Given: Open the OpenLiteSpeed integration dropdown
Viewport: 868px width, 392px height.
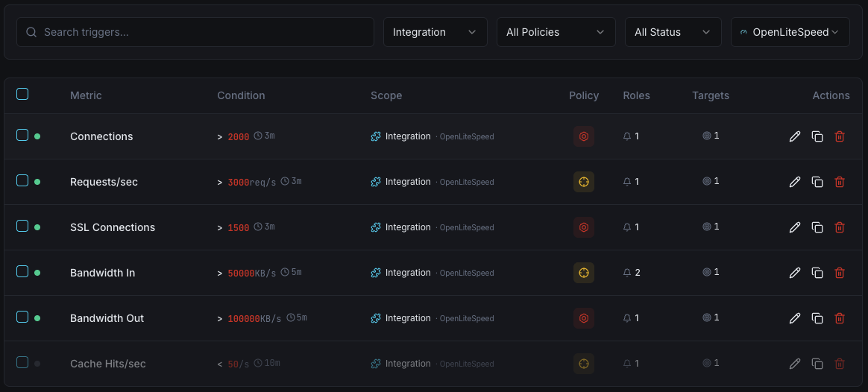Looking at the screenshot, I should [790, 32].
